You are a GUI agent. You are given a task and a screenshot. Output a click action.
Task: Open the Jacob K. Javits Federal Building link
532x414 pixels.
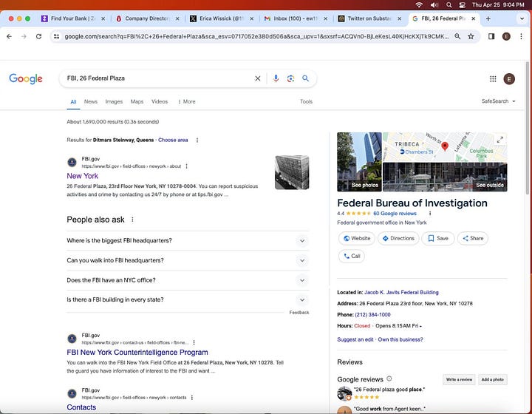401,292
